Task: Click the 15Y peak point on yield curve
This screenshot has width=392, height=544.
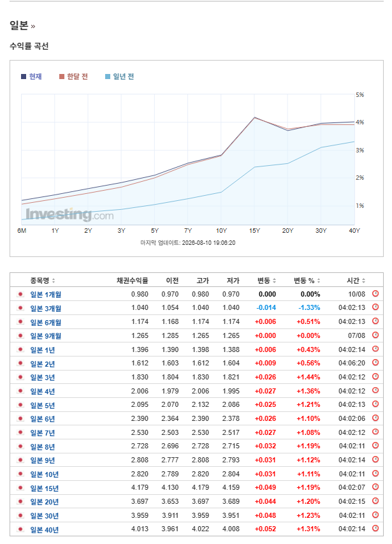Action: [254, 117]
